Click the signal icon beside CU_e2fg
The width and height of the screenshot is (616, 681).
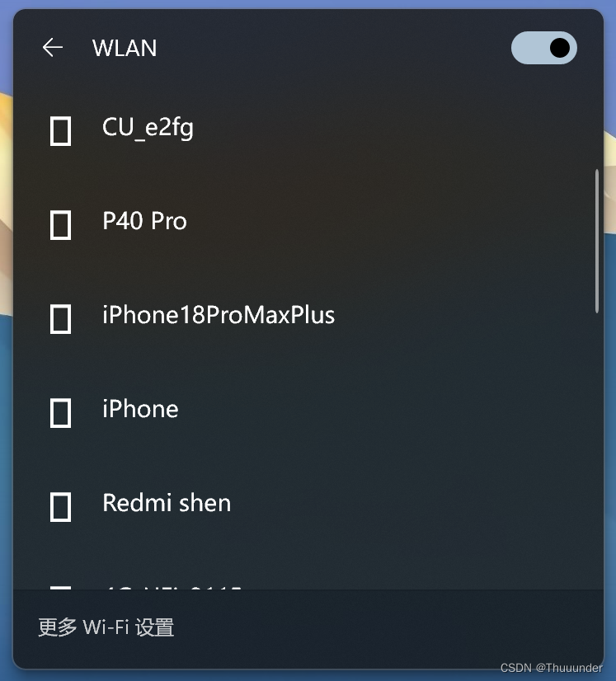[60, 131]
